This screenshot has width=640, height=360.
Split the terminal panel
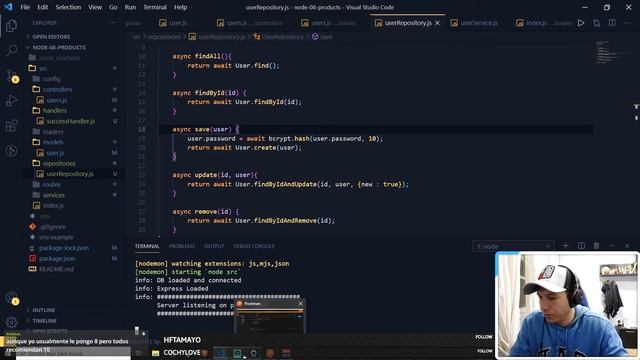point(581,246)
